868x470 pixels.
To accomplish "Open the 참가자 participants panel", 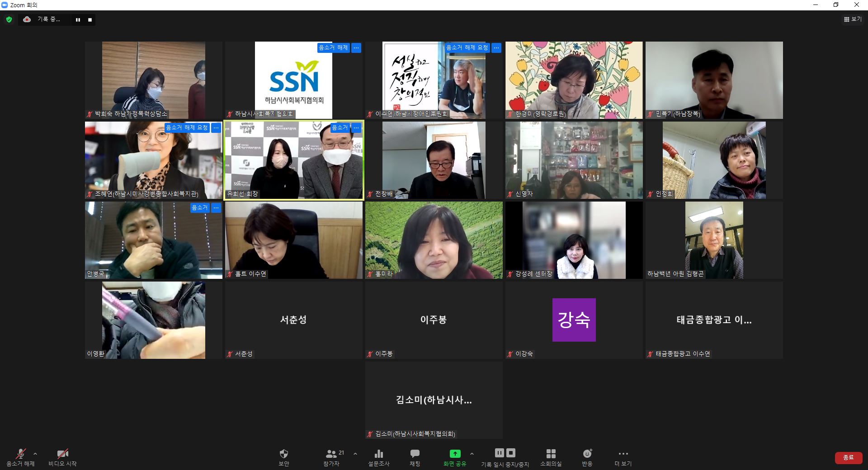I will tap(331, 456).
